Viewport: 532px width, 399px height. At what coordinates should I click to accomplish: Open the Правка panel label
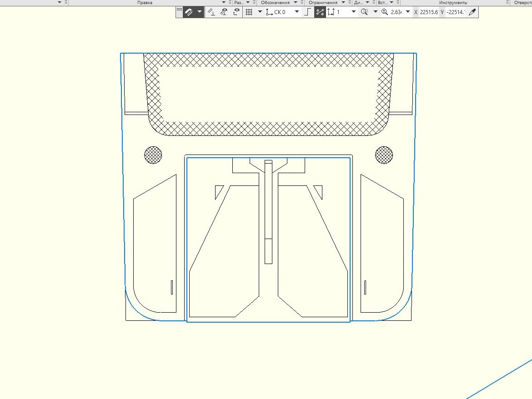[x=145, y=3]
